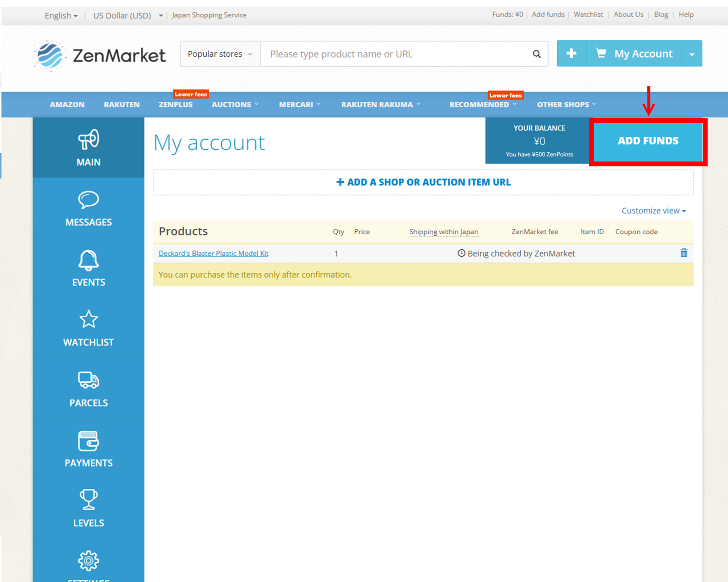
Task: Click the Item ID column header
Action: (592, 232)
